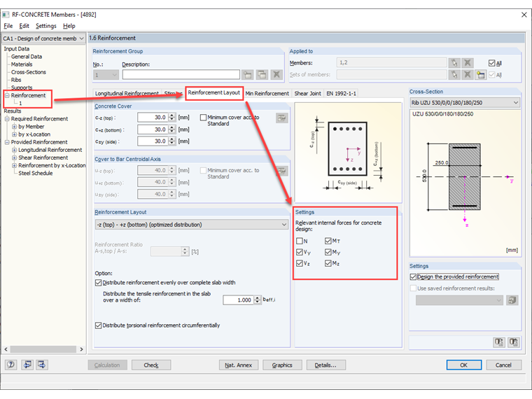Open the Nat. Annex settings

(x=239, y=365)
